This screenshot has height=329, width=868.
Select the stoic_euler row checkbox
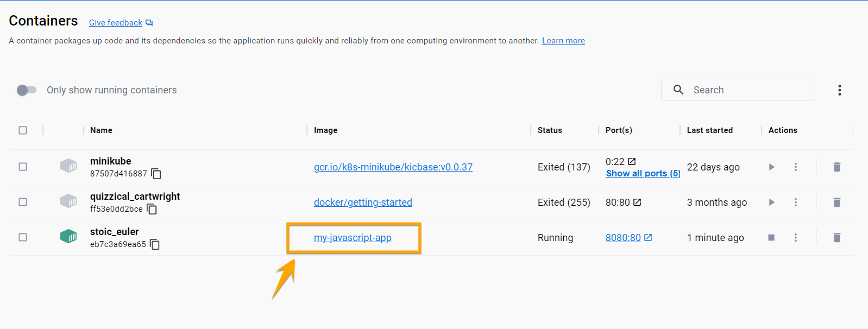[x=23, y=237]
